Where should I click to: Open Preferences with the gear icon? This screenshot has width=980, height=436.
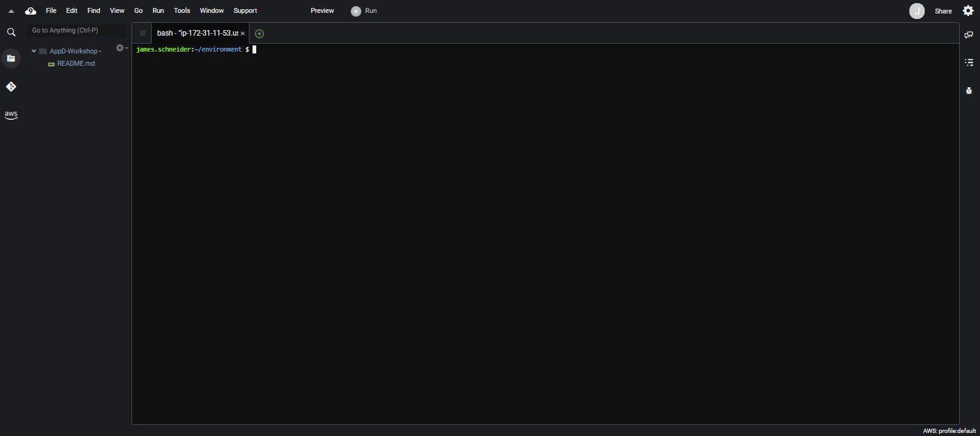point(968,10)
